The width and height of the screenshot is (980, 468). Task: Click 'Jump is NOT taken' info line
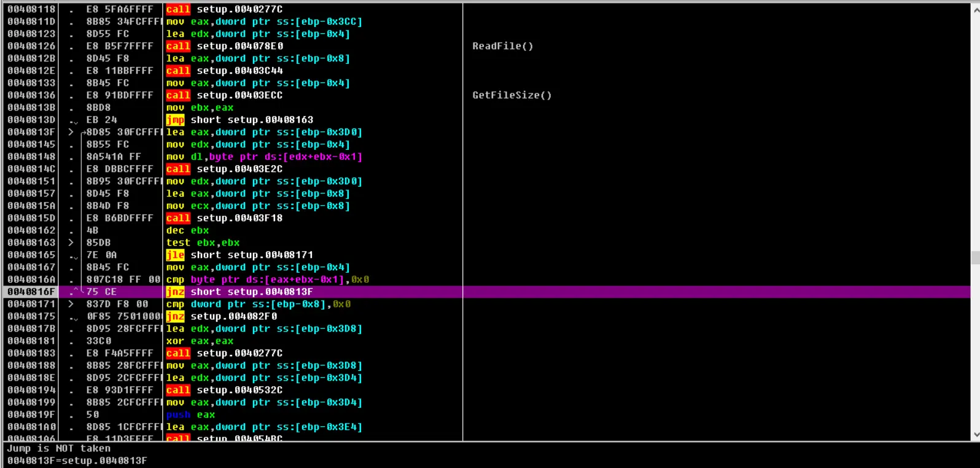click(x=59, y=448)
